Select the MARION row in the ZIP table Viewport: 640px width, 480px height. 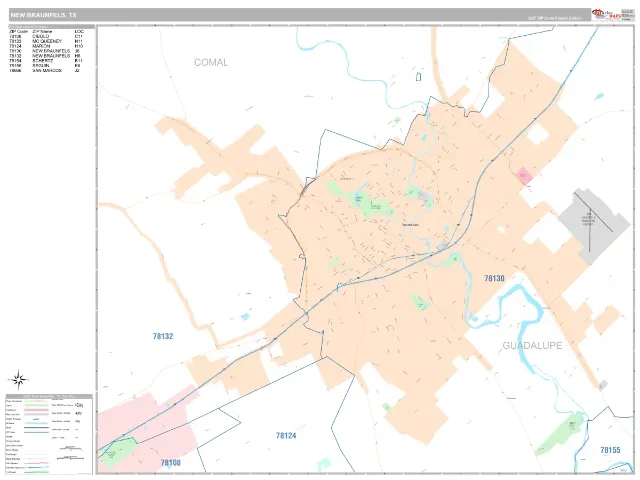(46, 46)
